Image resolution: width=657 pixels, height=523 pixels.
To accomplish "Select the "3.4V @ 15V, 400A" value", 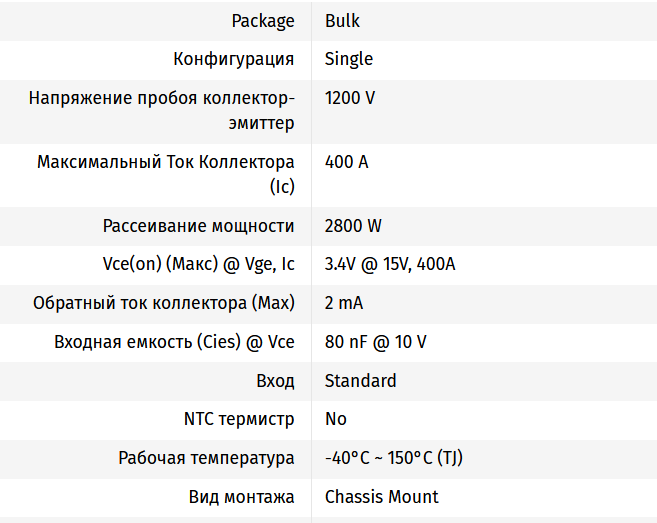I will point(390,264).
